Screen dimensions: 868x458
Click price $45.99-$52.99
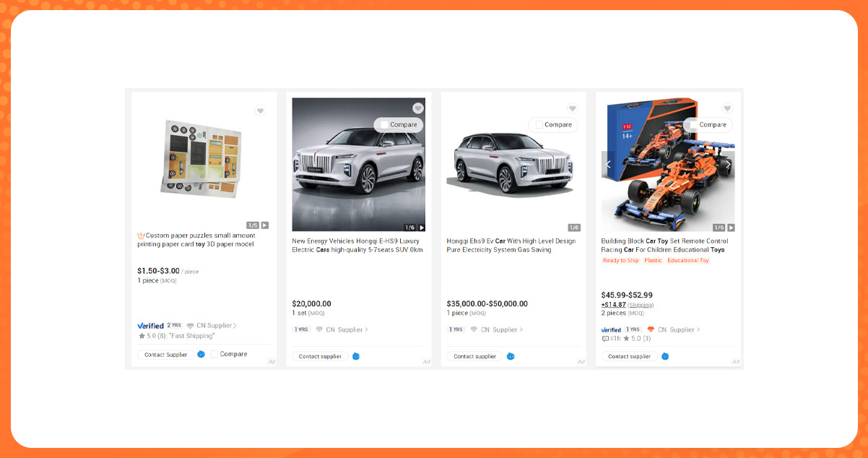click(627, 295)
